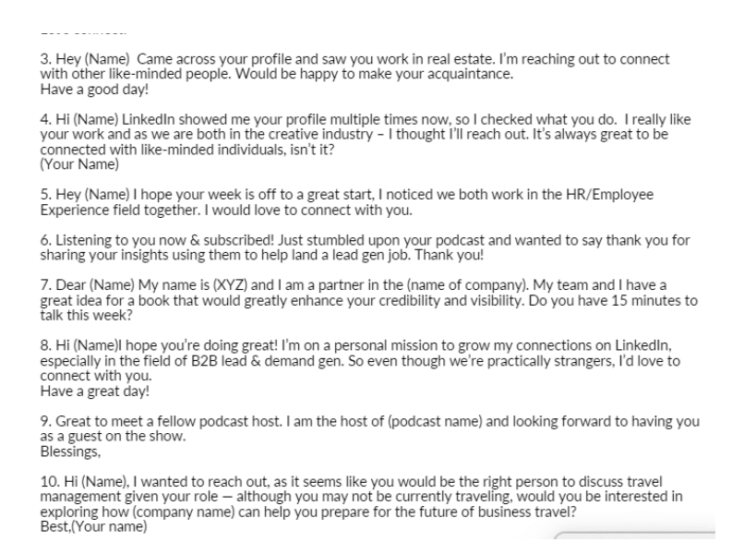Click "Best,(Your name)" closing line
756x554 pixels.
(93, 526)
